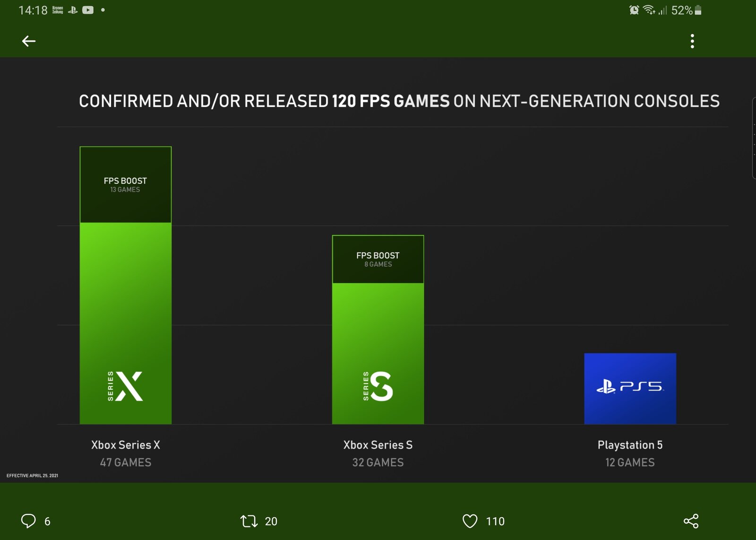Tap the 47 GAMES text
Screen dimensions: 756x540
[x=126, y=462]
